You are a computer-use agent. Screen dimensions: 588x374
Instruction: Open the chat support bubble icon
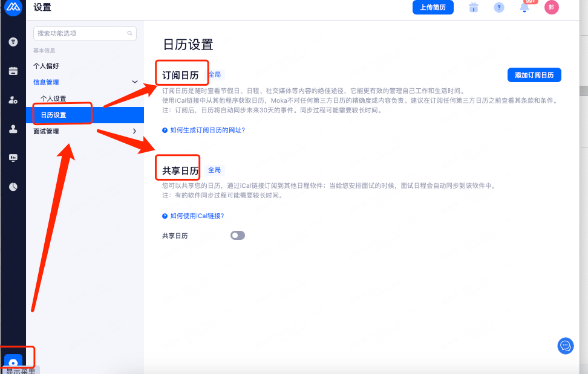566,346
